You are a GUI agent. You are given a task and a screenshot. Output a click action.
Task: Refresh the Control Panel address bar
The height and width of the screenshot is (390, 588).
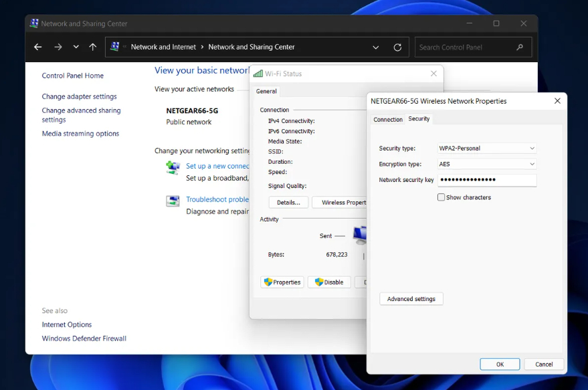[397, 47]
